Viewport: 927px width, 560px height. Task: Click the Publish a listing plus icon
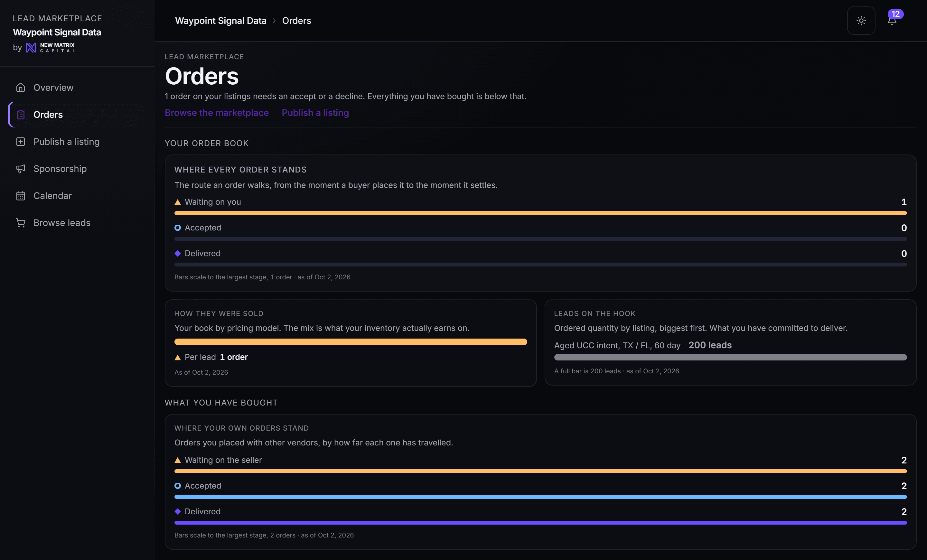coord(21,141)
